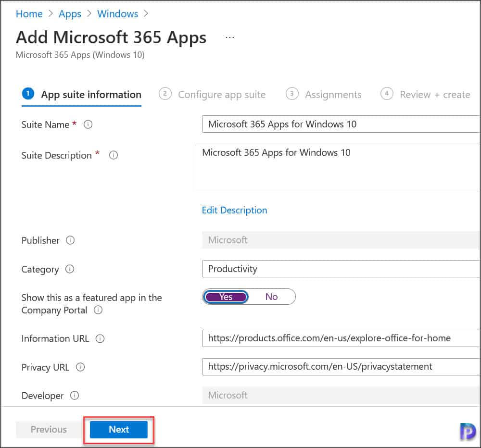Open the Category Productivity dropdown
This screenshot has width=481, height=448.
point(341,269)
